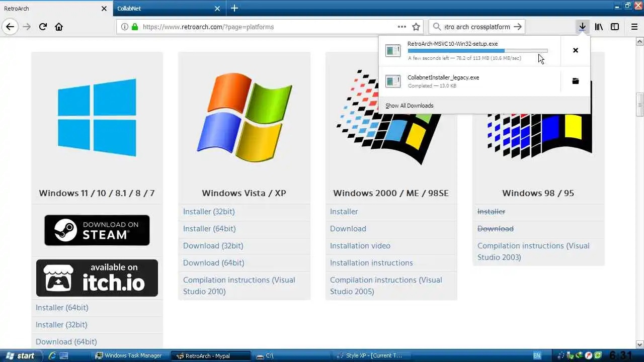Select the RetroArch-MSVC10-Win32-setup.exe download entry
Screen dimensions: 644x362
(x=469, y=50)
